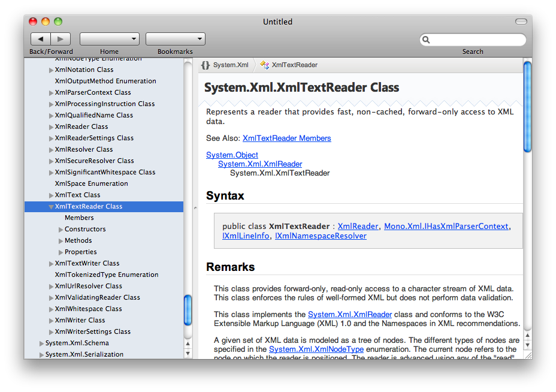Expand the XmlProcessingInstruction Class node

(51, 104)
